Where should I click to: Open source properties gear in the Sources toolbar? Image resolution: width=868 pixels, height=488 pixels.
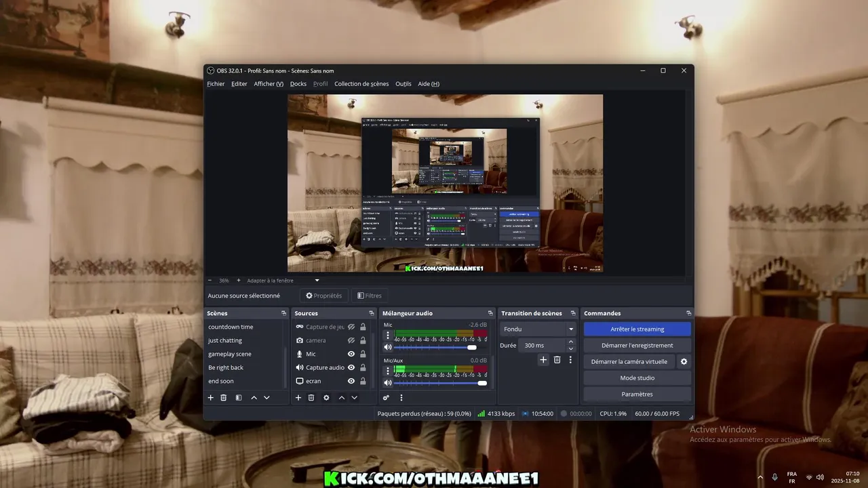pos(326,398)
